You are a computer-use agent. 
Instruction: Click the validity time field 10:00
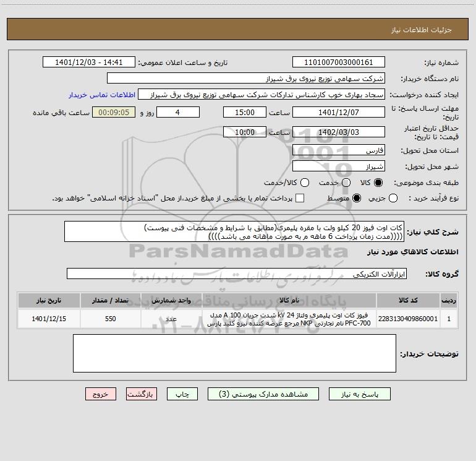[245, 132]
